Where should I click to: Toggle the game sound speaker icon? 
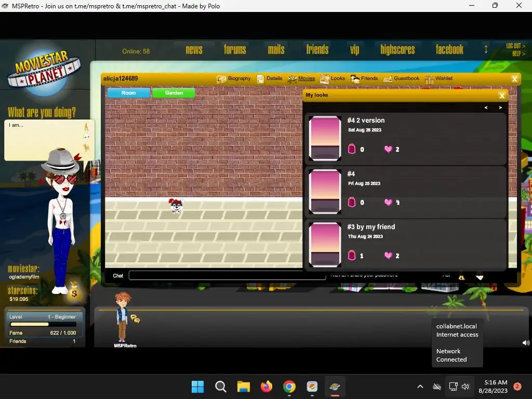[x=526, y=343]
